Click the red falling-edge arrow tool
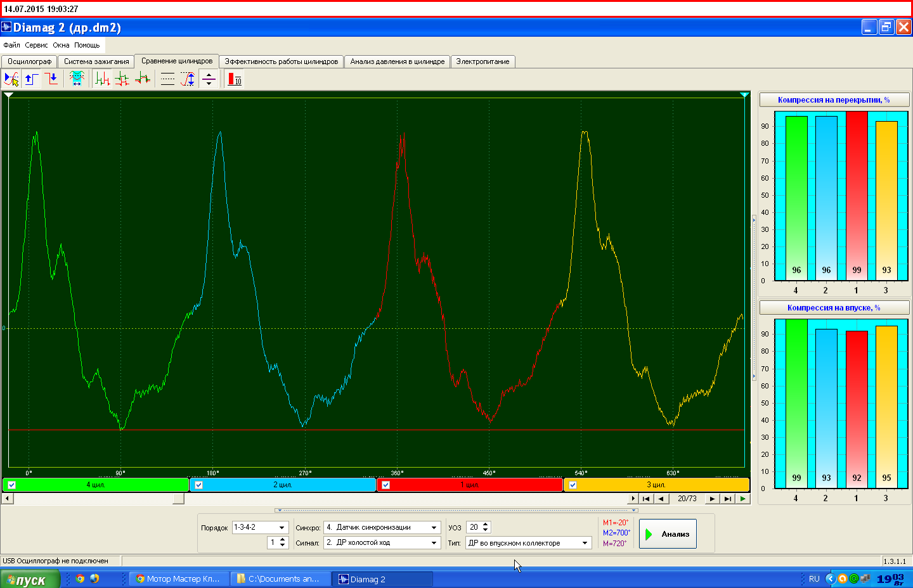The width and height of the screenshot is (913, 588). (52, 79)
